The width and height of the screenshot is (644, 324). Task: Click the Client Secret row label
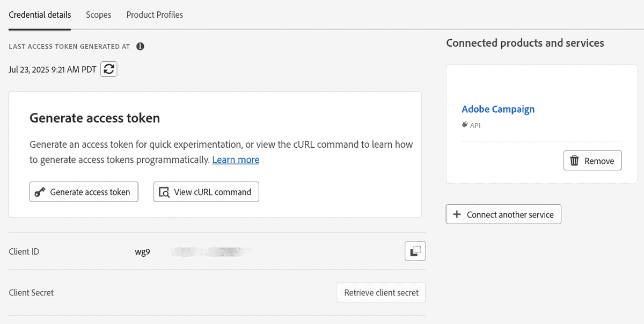31,293
